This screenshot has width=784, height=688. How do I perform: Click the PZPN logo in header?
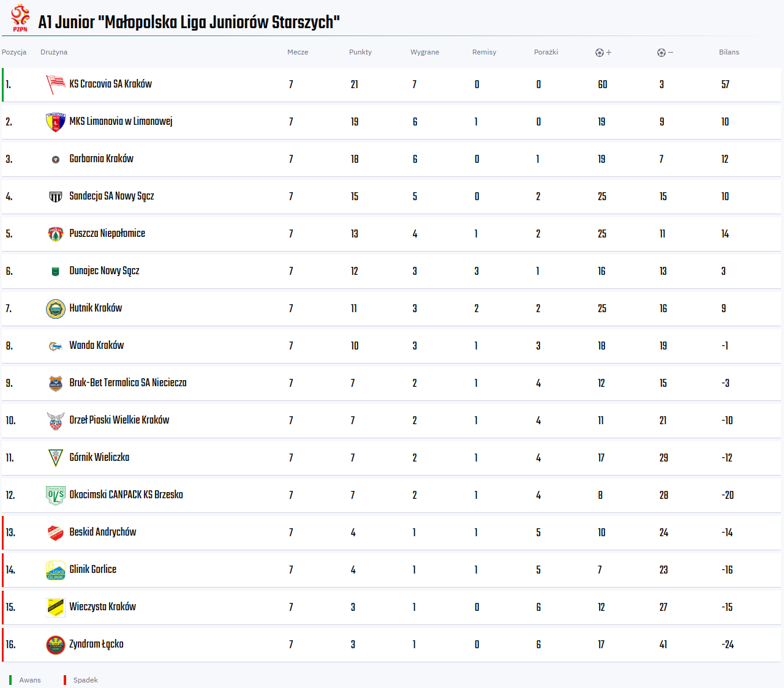(x=20, y=18)
